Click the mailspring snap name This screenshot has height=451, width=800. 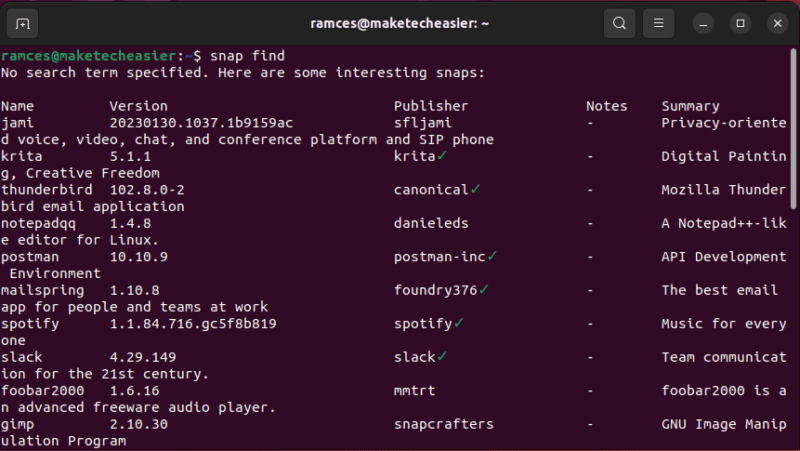pos(42,290)
